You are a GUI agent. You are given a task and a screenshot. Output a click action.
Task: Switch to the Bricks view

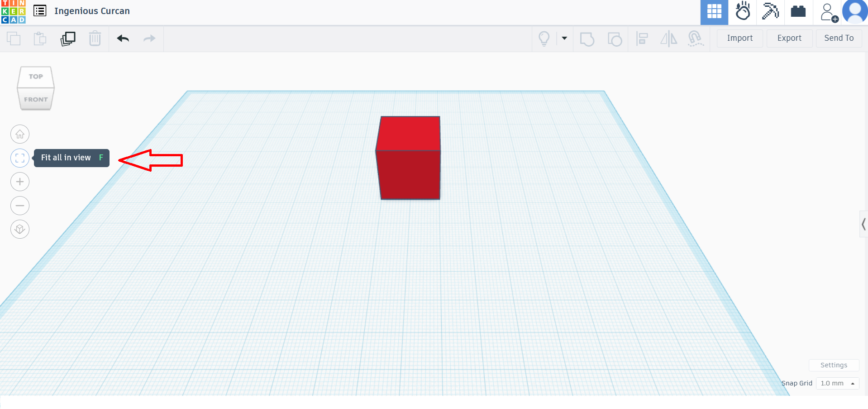(798, 12)
